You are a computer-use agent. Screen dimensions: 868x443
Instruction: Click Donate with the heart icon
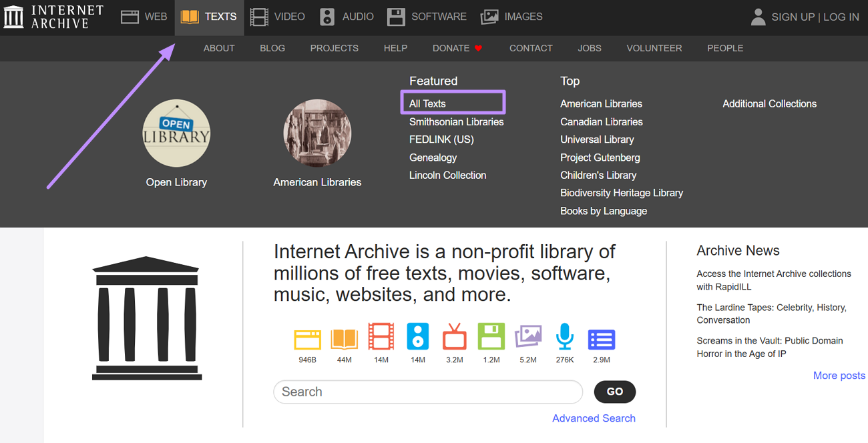457,48
